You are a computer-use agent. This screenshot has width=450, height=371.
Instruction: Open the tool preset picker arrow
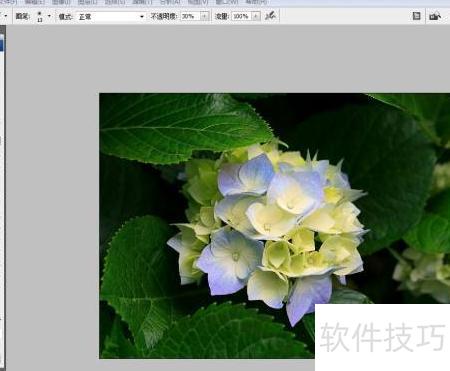pyautogui.click(x=6, y=16)
